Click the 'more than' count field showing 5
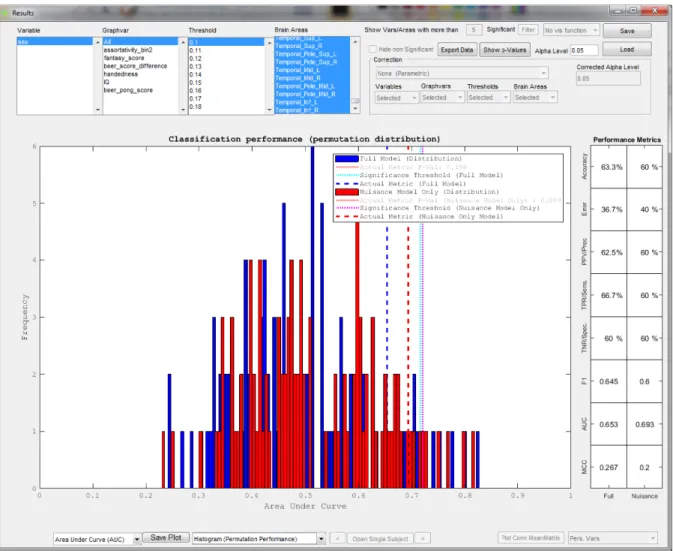Image resolution: width=673 pixels, height=551 pixels. (473, 30)
